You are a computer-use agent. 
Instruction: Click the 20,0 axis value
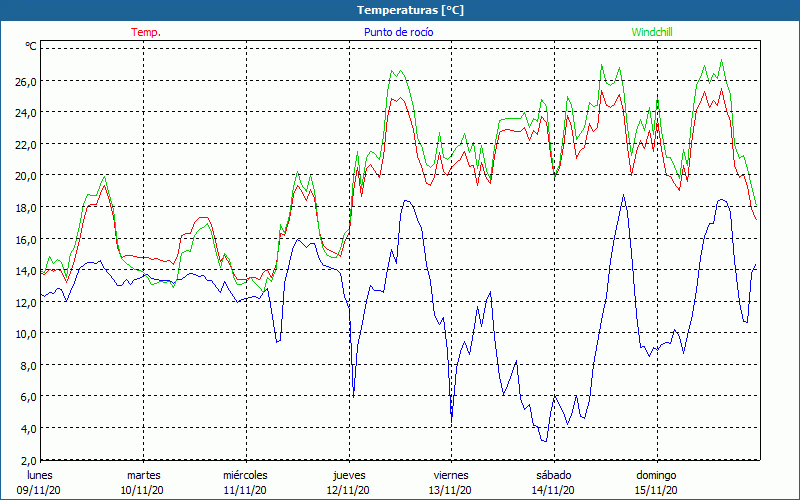click(x=25, y=176)
